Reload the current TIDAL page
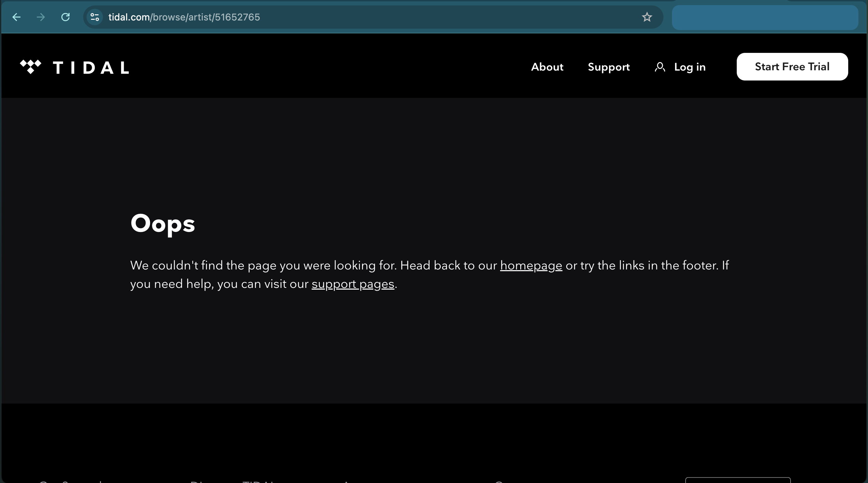868x483 pixels. (65, 17)
